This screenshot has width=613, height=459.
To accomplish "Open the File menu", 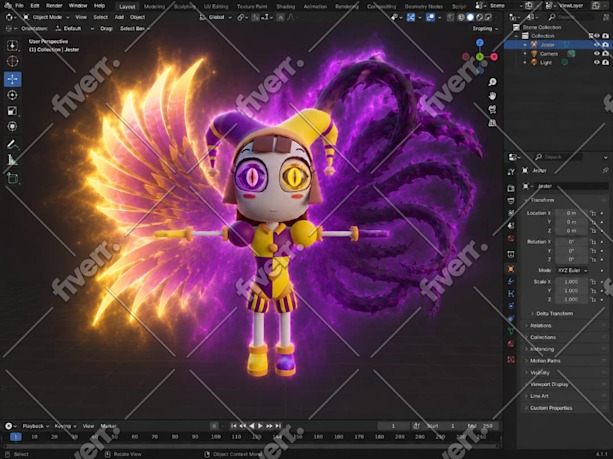I will point(19,5).
